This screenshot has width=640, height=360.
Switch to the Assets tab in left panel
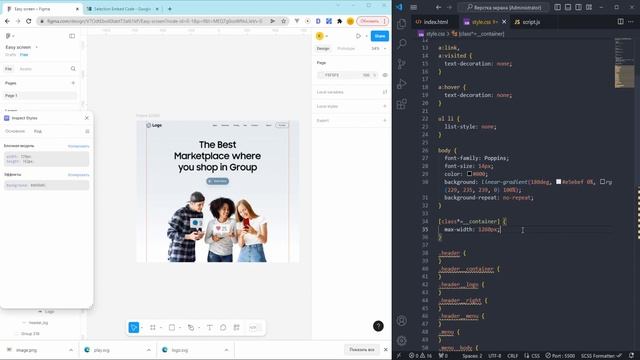[x=25, y=69]
